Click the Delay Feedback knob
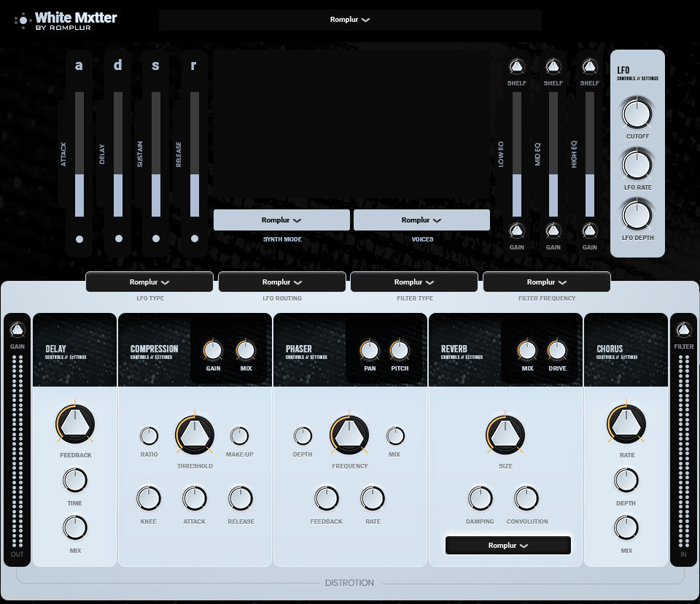 [x=75, y=424]
